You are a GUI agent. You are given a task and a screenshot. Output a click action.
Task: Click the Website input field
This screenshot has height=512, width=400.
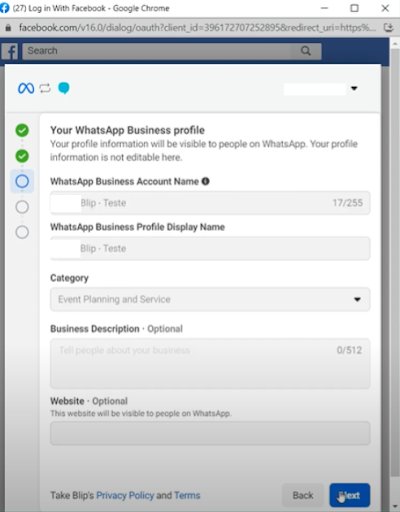[210, 433]
